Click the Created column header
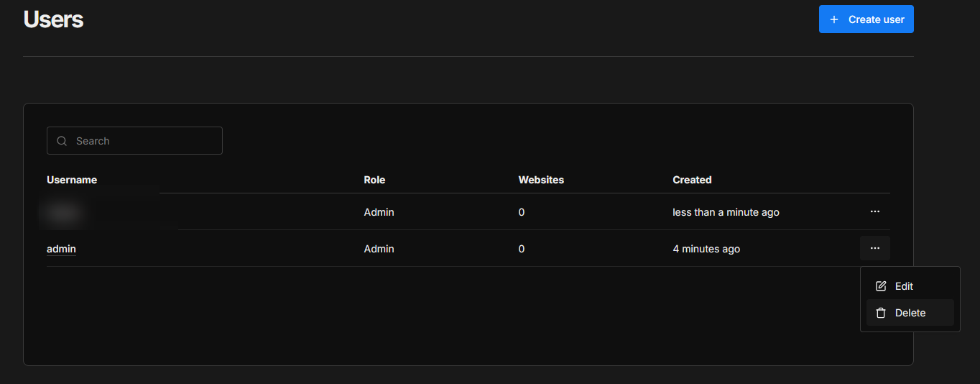Image resolution: width=980 pixels, height=384 pixels. click(x=692, y=180)
